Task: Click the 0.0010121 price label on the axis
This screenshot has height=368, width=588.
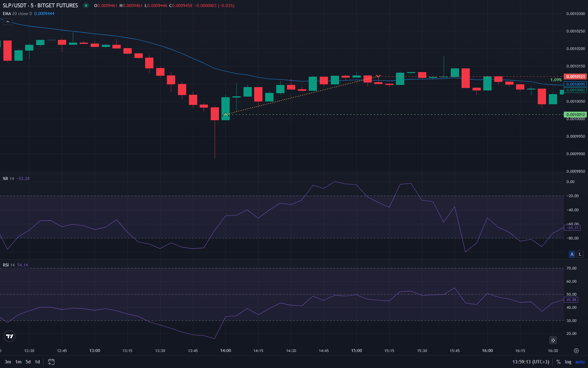Action: pos(575,76)
